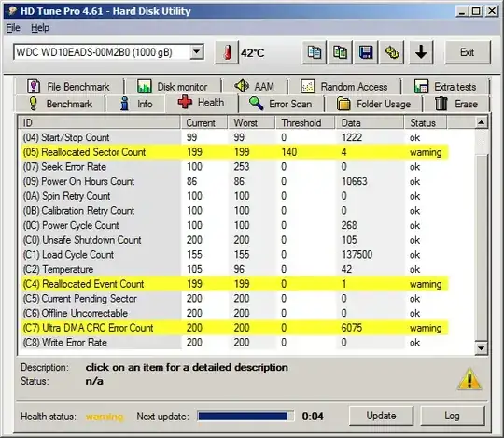Click the Health status warning text

[x=105, y=417]
